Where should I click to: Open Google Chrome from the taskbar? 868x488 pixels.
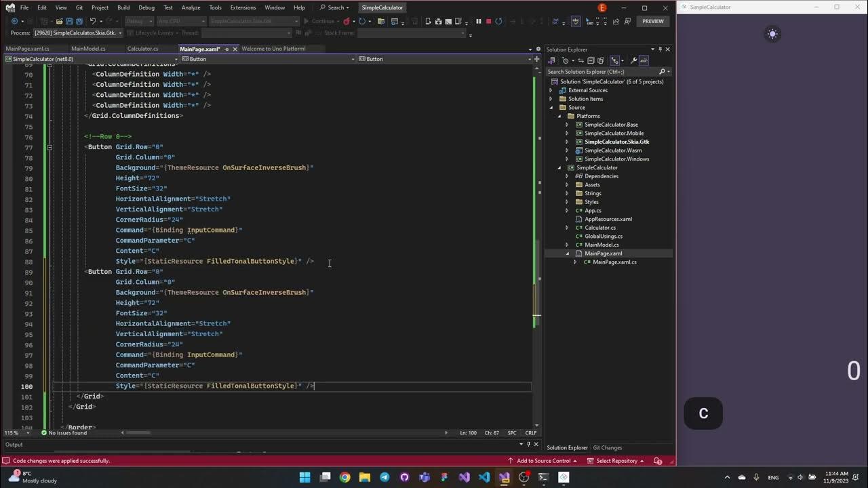point(344,477)
